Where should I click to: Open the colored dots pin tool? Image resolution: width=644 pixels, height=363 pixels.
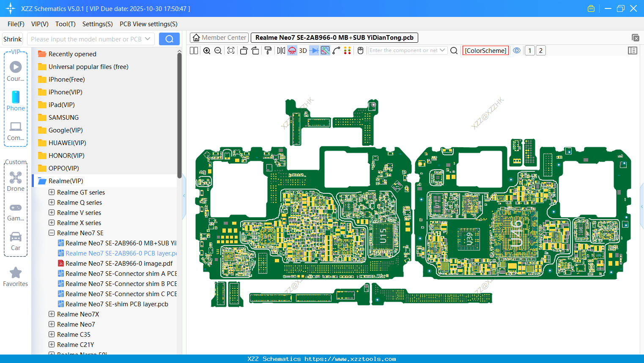(x=348, y=50)
